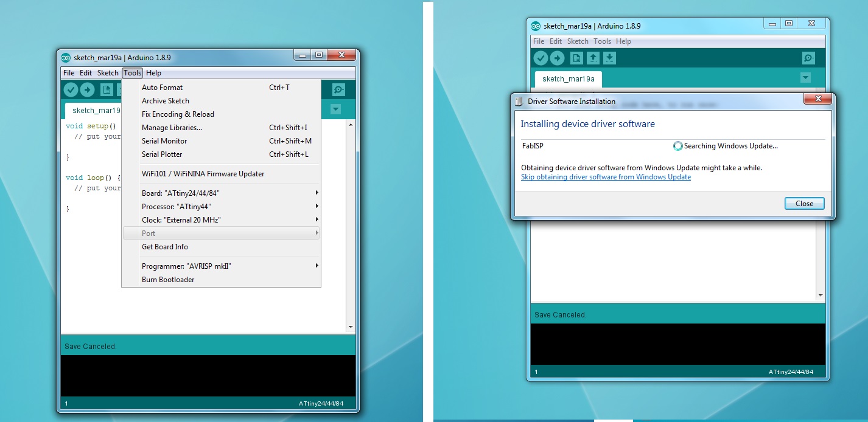Click Driver Software Installation title bar icon
This screenshot has height=422, width=868.
tap(519, 102)
